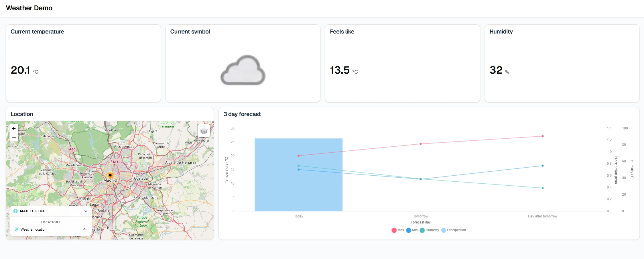Image resolution: width=644 pixels, height=259 pixels.
Task: Collapse the Map Legend chevron
Action: pos(86,211)
